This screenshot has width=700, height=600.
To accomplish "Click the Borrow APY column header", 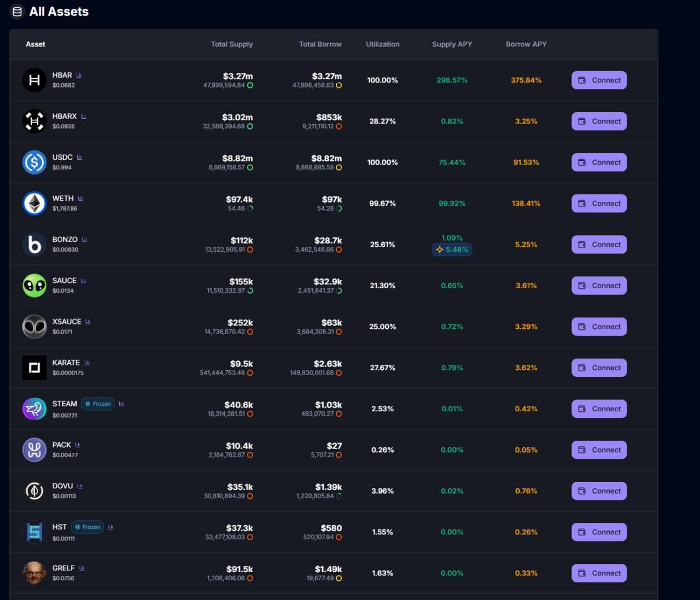I will (526, 44).
